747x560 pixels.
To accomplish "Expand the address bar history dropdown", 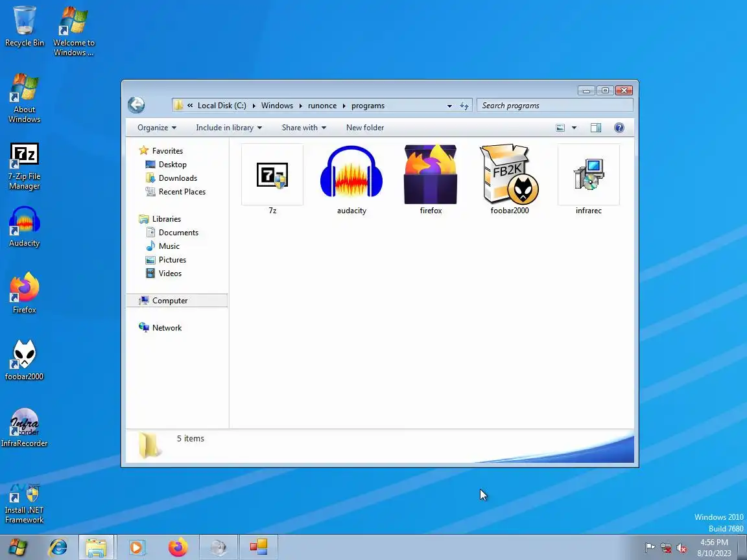I will [x=449, y=106].
